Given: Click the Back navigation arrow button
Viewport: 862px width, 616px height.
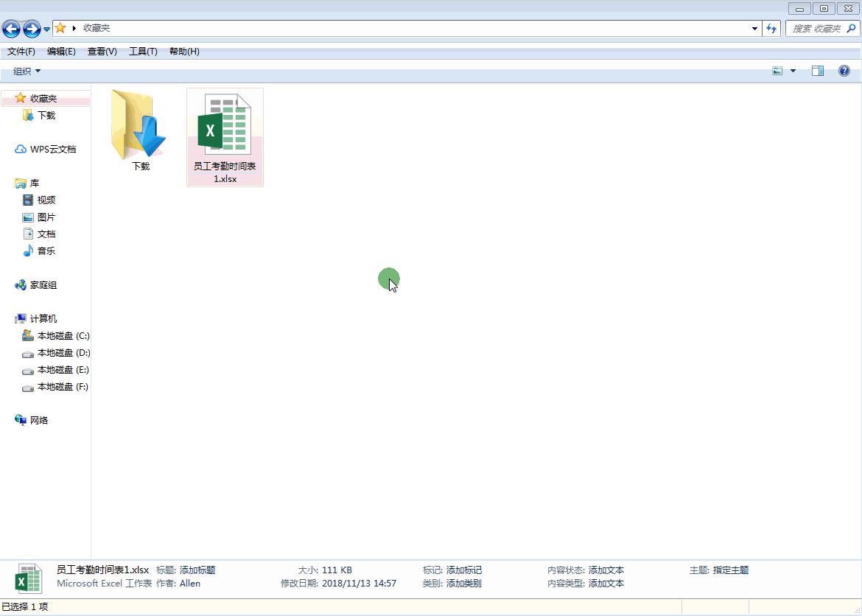Looking at the screenshot, I should click(11, 29).
